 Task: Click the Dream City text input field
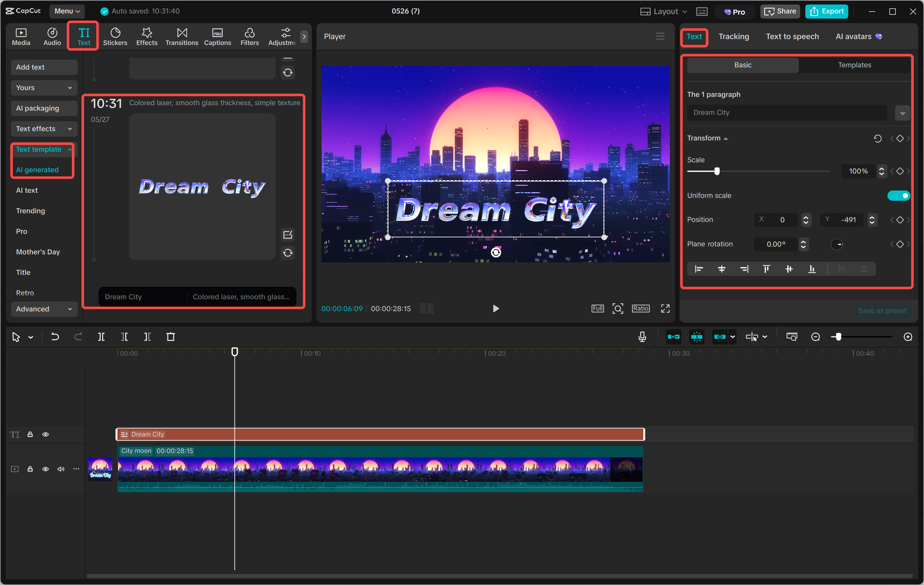click(x=786, y=112)
